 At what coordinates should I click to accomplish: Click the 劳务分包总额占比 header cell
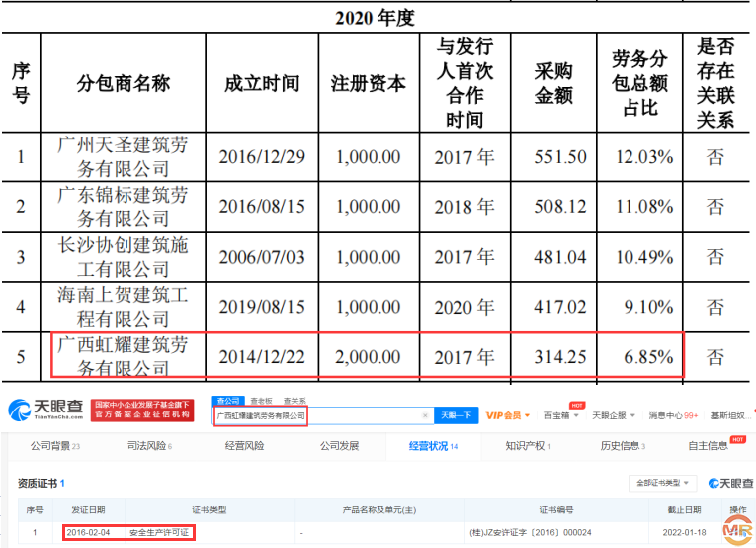pyautogui.click(x=639, y=83)
